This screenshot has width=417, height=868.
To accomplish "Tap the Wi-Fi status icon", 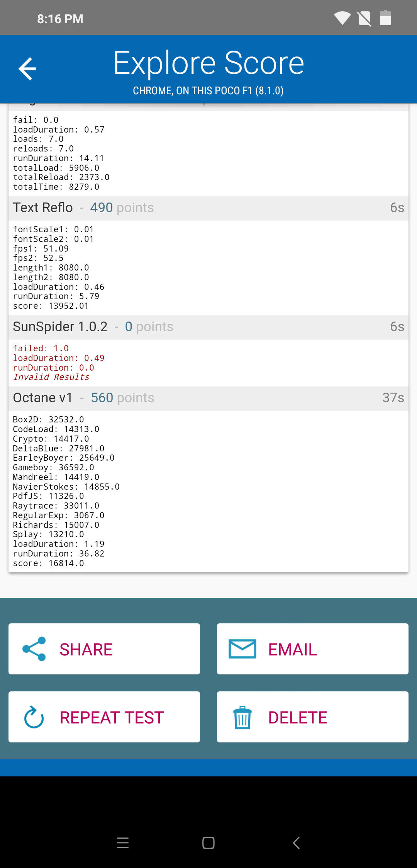I will [x=342, y=18].
